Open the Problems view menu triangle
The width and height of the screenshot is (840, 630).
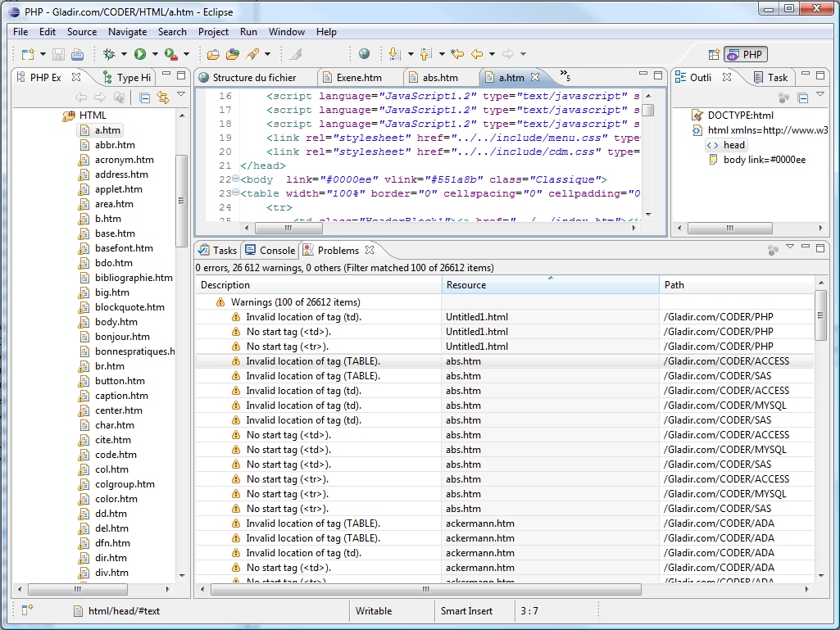click(790, 247)
